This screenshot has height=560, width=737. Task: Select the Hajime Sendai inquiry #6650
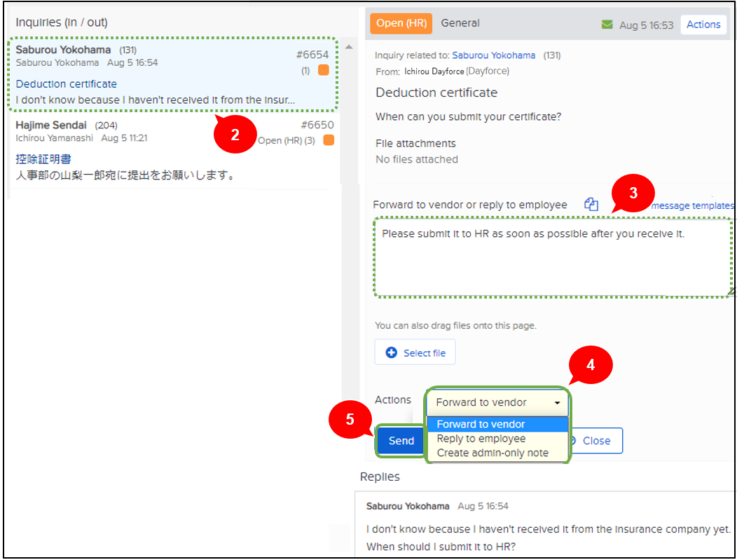click(174, 151)
